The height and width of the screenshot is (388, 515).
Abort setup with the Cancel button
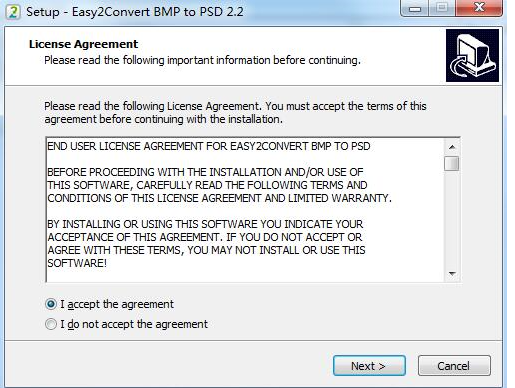[454, 366]
